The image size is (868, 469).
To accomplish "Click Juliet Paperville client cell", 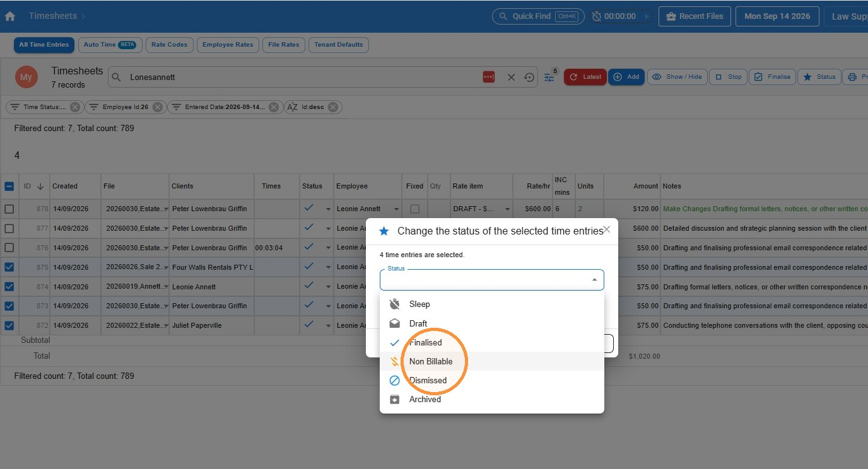I will click(x=212, y=326).
